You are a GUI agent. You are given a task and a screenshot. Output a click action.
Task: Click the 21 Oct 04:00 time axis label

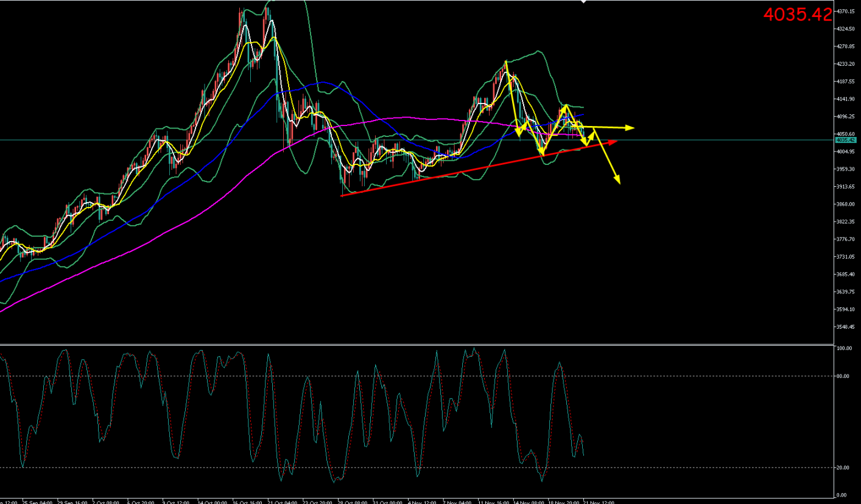283,503
